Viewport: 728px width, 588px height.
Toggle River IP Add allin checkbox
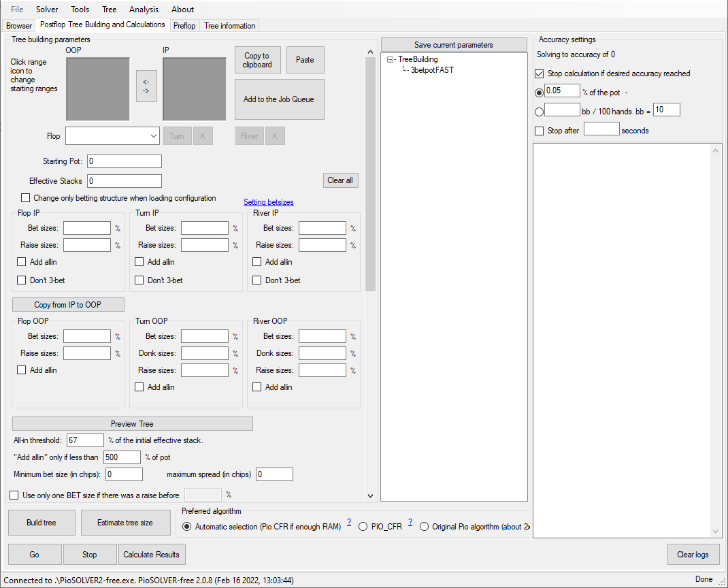click(x=257, y=262)
